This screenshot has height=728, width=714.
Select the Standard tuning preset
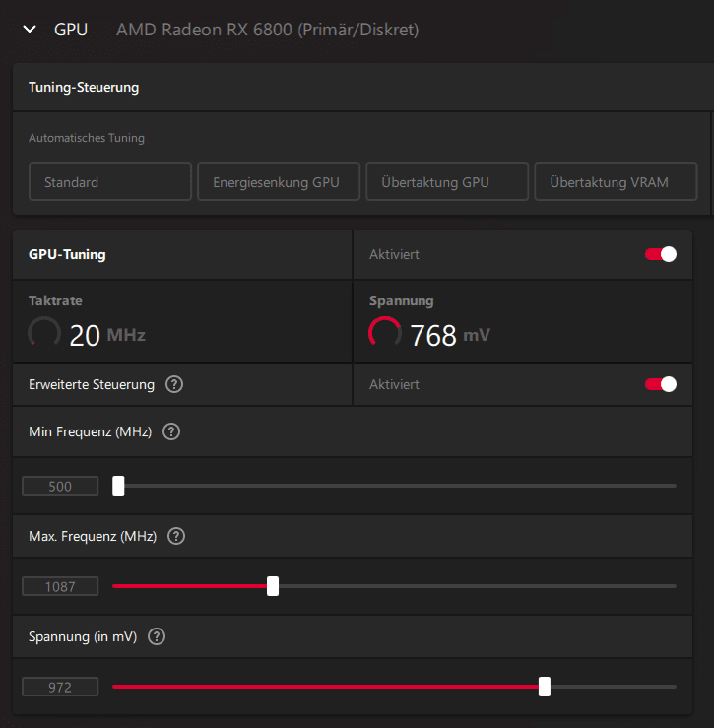coord(110,182)
